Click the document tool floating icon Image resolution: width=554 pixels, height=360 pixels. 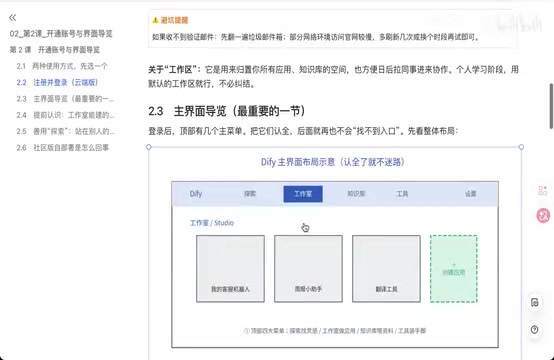pos(535,303)
